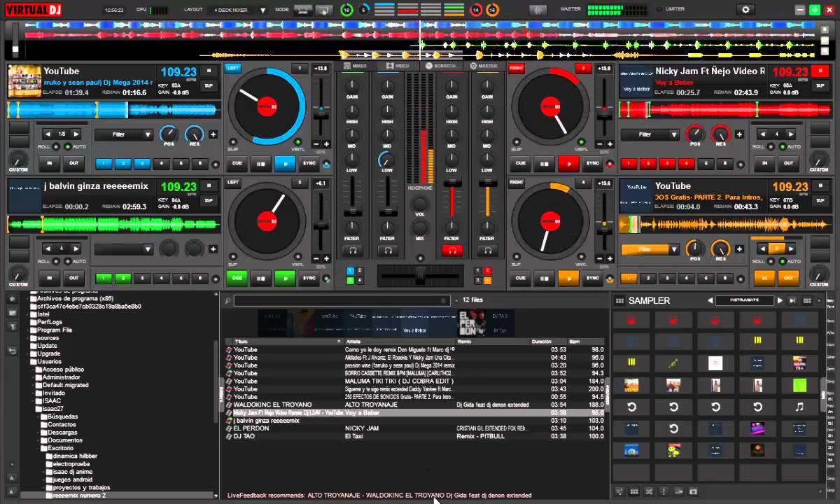Image resolution: width=840 pixels, height=504 pixels.
Task: Open the Filter effect dropdown on deck 1
Action: coord(124,134)
